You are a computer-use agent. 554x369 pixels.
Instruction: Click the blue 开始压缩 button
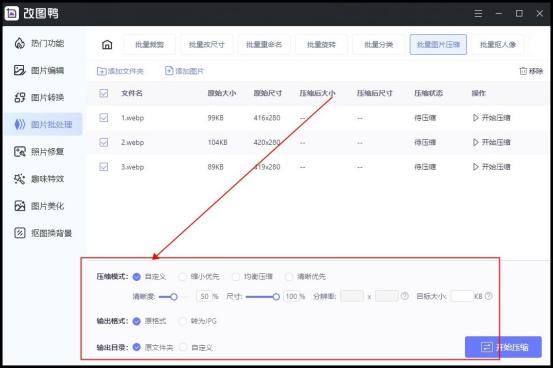click(x=503, y=347)
